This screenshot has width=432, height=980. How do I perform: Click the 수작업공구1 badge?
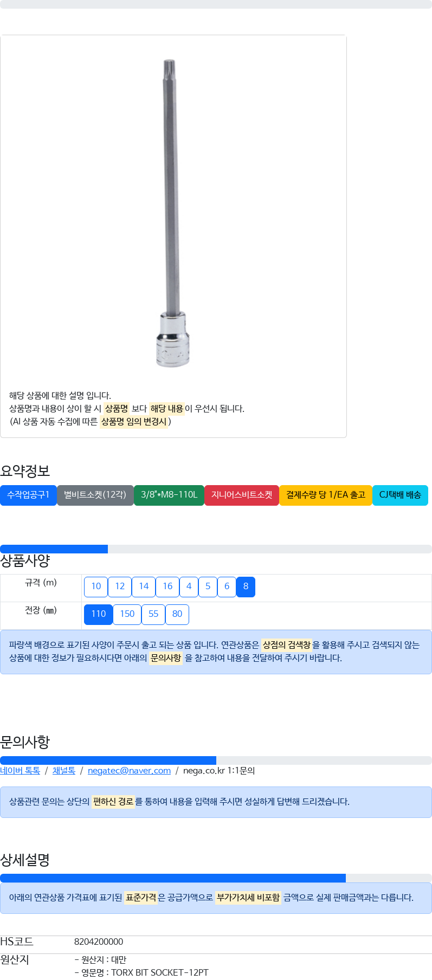click(28, 495)
